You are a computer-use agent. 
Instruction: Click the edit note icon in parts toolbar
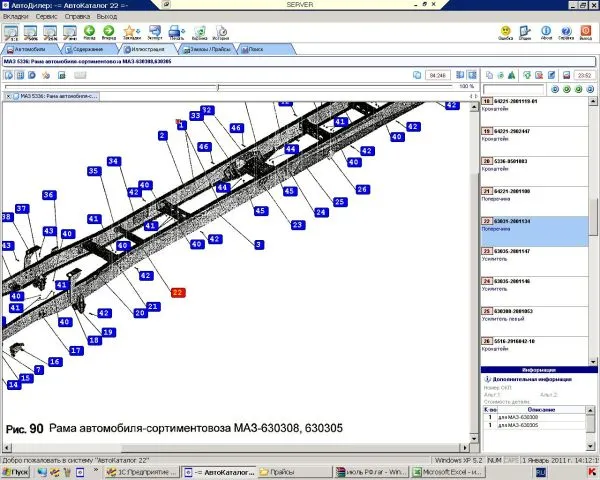[551, 75]
